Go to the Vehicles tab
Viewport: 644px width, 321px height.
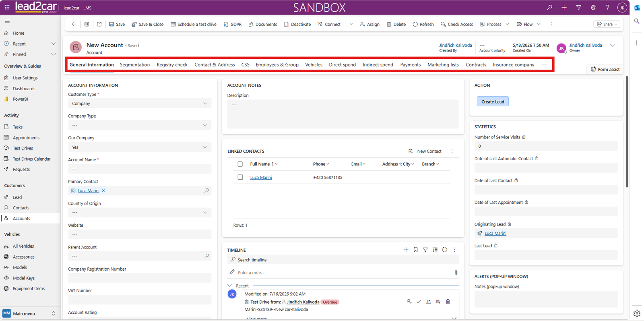point(314,64)
